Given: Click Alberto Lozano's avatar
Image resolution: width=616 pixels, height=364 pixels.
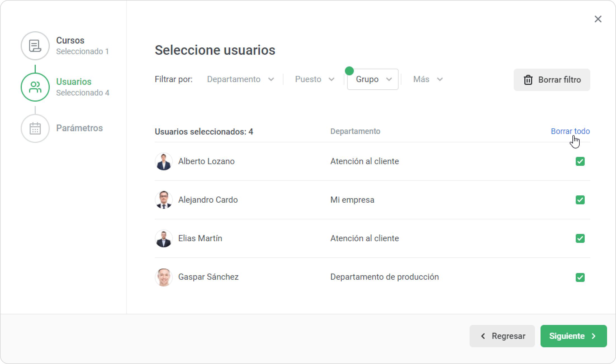Looking at the screenshot, I should click(164, 161).
